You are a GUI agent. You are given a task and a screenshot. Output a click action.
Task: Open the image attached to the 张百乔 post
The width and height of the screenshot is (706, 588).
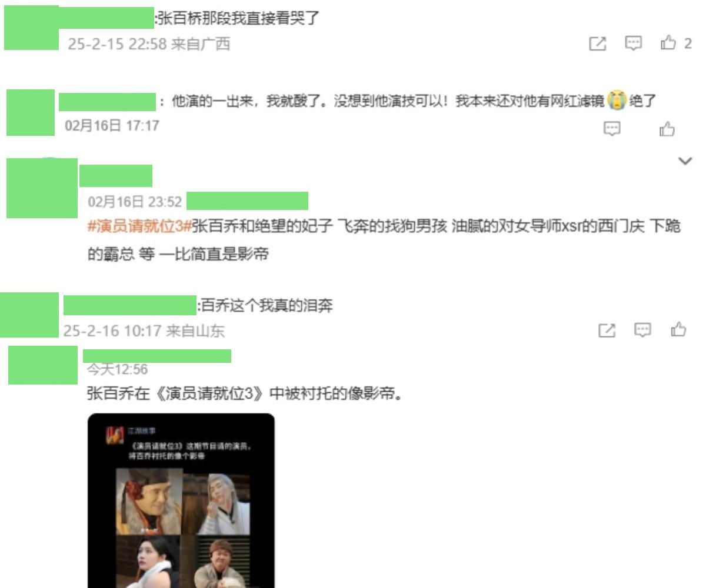(x=181, y=500)
